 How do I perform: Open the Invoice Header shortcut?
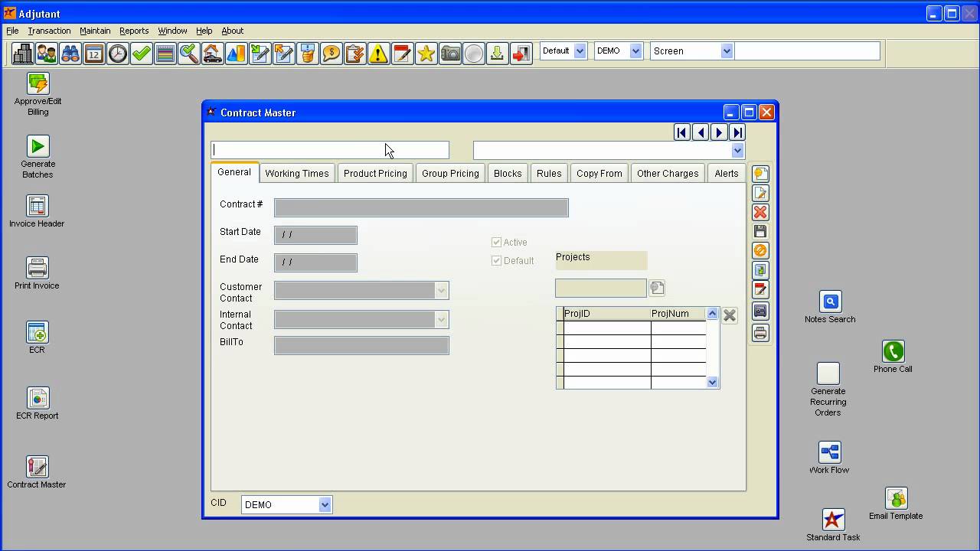pyautogui.click(x=37, y=212)
